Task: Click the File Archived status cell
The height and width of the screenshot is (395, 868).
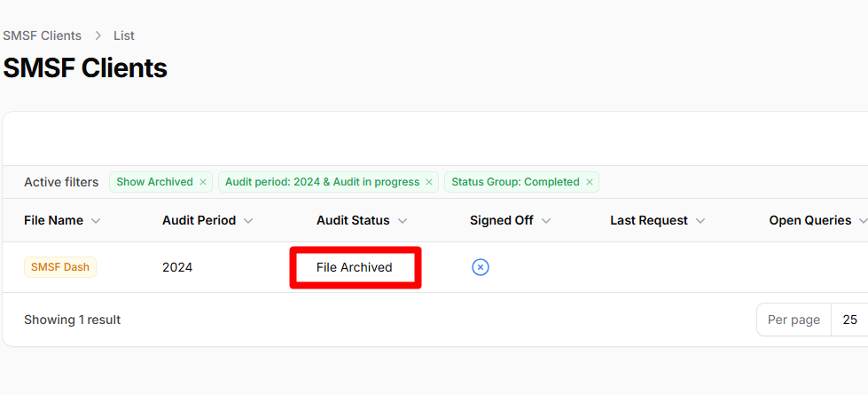Action: click(x=355, y=267)
